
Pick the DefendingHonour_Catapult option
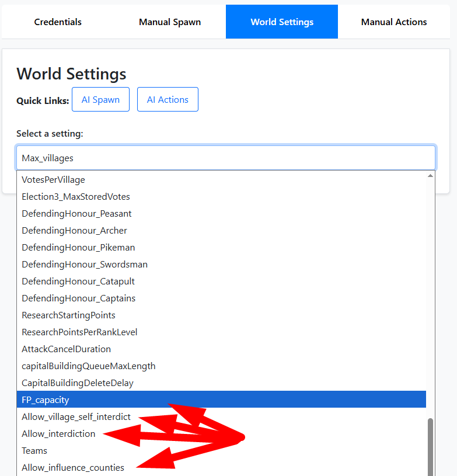click(x=78, y=282)
